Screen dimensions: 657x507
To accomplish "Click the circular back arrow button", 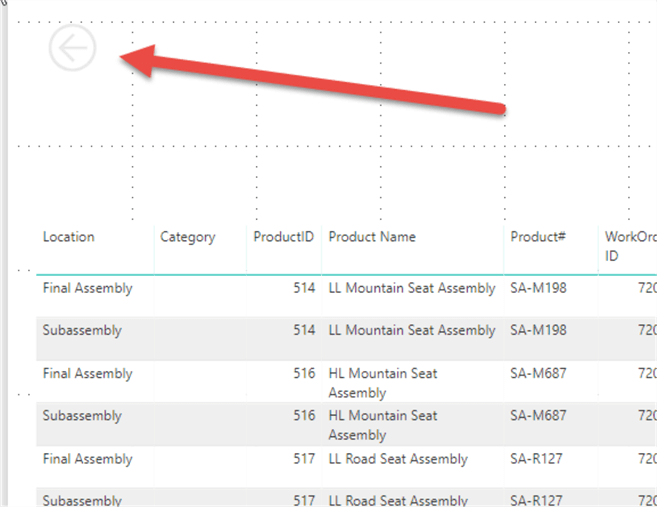I will pyautogui.click(x=72, y=48).
